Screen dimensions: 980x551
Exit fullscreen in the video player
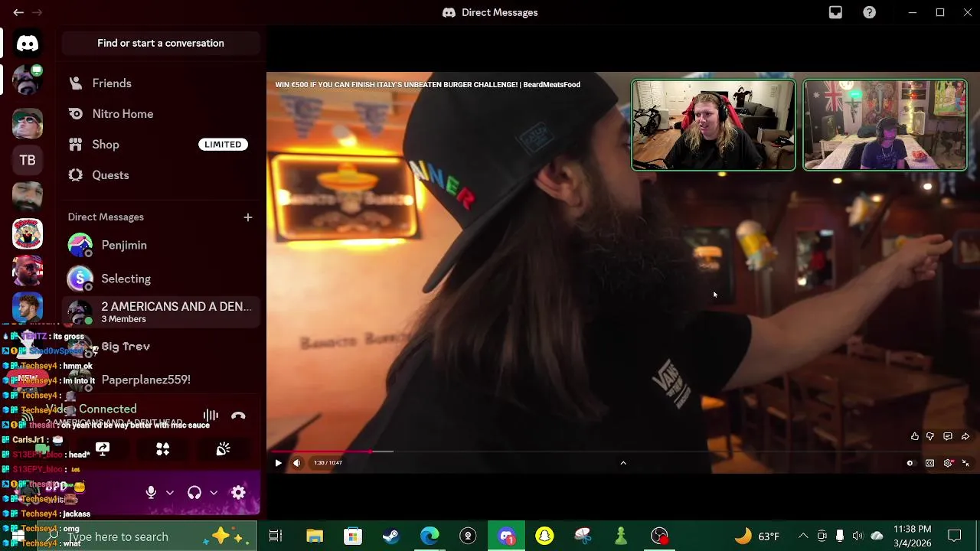point(965,463)
